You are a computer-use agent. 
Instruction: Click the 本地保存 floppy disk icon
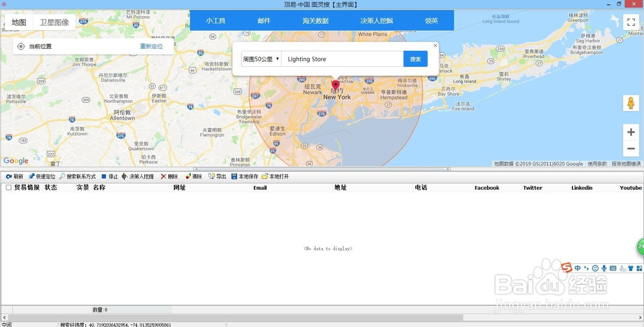pyautogui.click(x=234, y=176)
